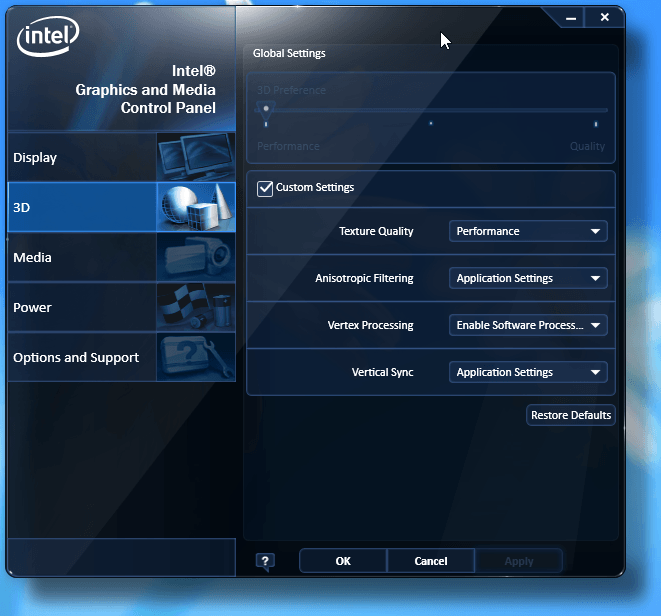
Task: Open the Texture Quality dropdown
Action: pyautogui.click(x=528, y=231)
